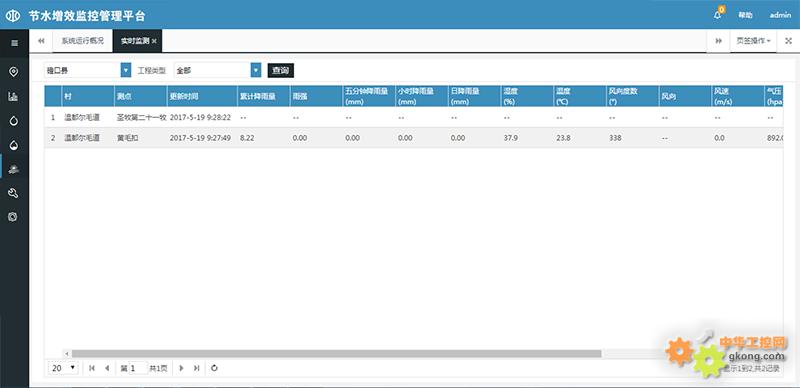Open the admin user link
Viewport: 800px width, 388px height.
coord(780,15)
